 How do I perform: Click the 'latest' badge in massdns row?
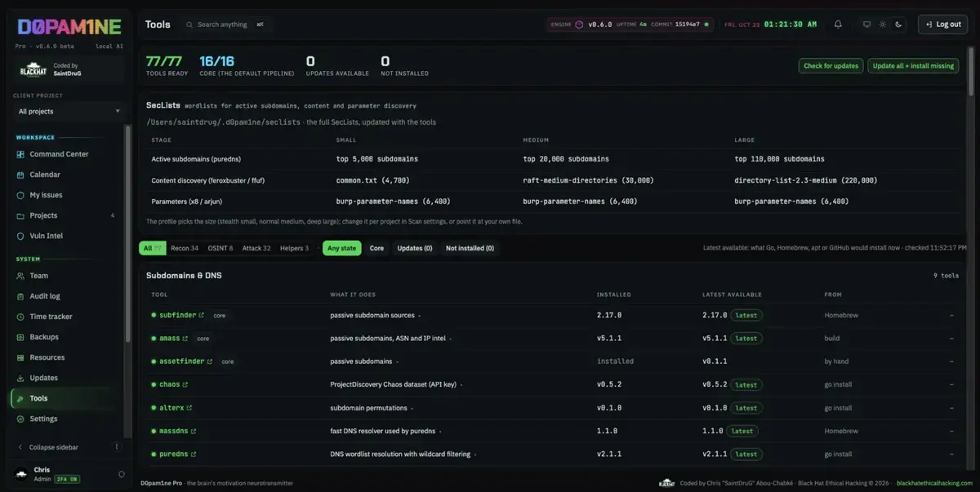[x=742, y=431]
